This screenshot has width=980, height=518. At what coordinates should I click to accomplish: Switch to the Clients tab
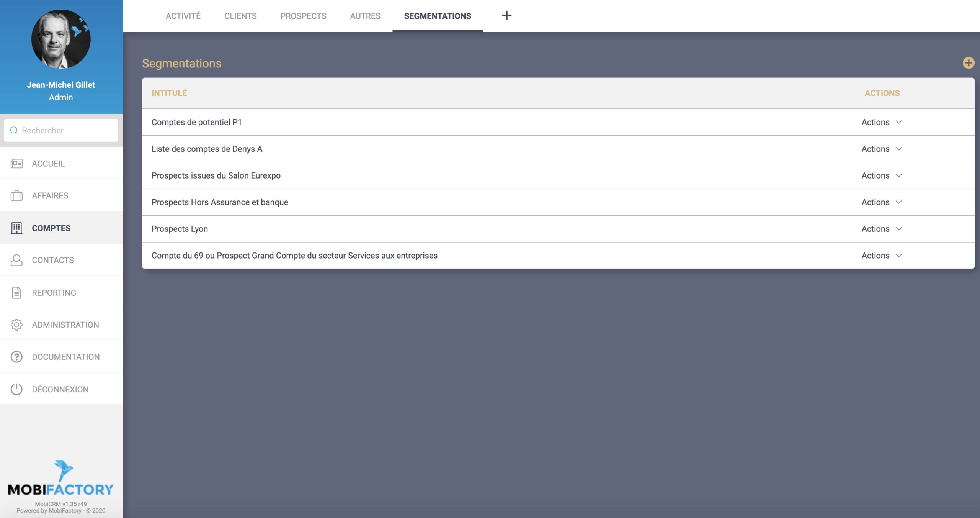240,16
